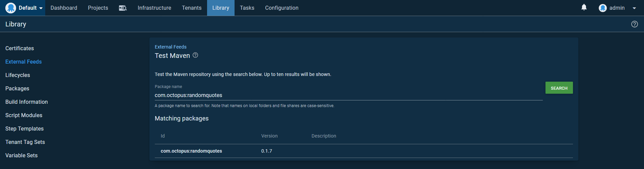Image resolution: width=644 pixels, height=169 pixels.
Task: Expand the Default space switcher
Action: (41, 8)
